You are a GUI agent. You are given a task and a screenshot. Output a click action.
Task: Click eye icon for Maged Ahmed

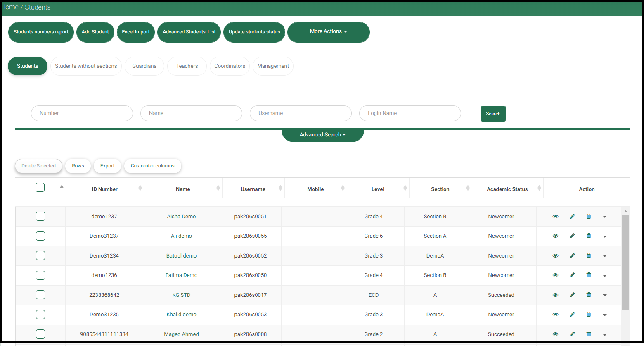[x=555, y=334]
